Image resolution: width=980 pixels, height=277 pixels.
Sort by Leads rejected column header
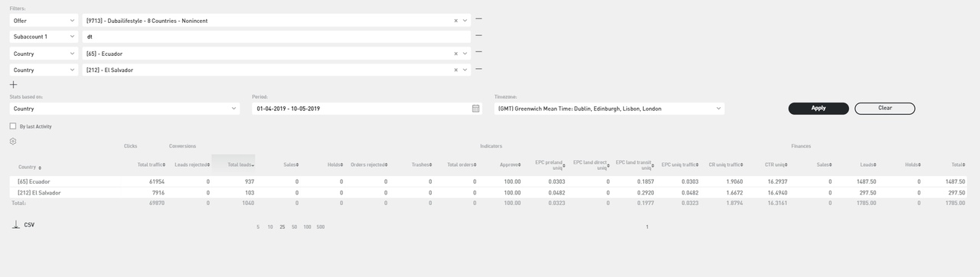(192, 165)
